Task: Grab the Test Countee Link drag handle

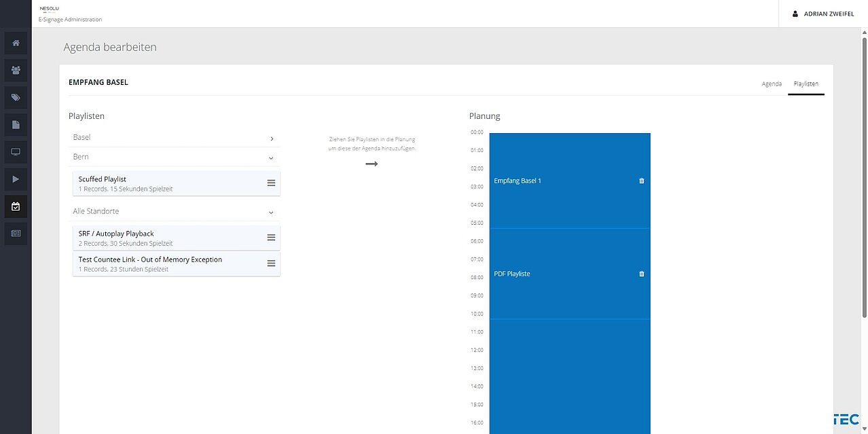Action: point(271,264)
